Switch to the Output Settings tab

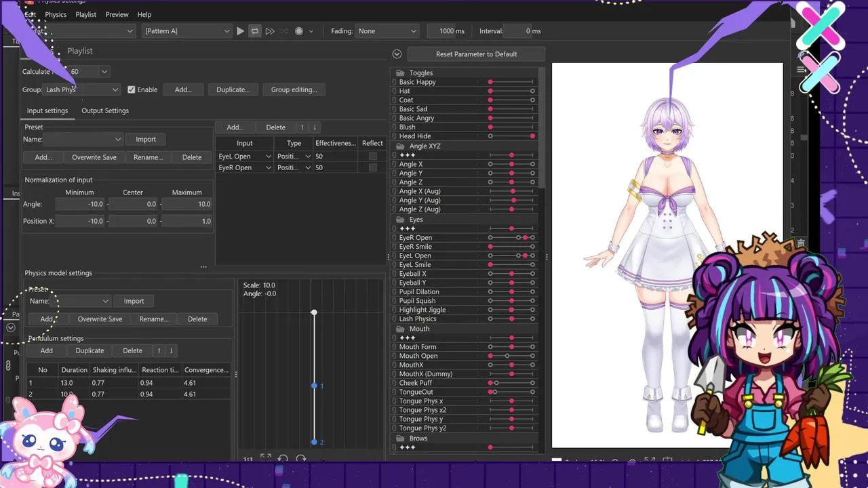click(x=104, y=110)
